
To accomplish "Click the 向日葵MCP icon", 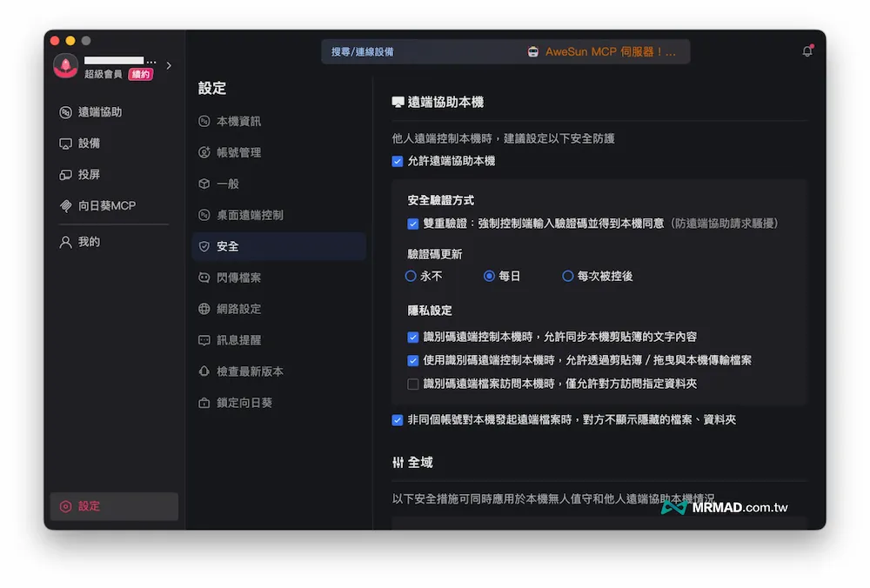I will click(x=65, y=206).
